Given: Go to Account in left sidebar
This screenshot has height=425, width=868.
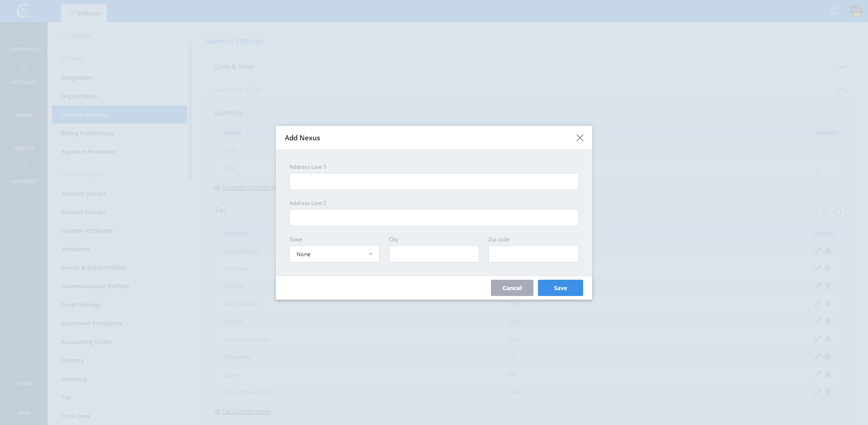Looking at the screenshot, I should tap(24, 71).
